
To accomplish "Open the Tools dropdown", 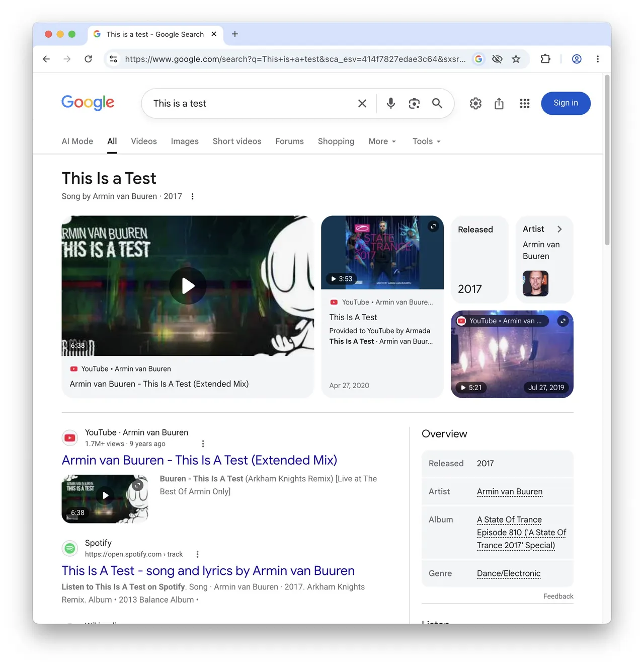I will tap(427, 141).
